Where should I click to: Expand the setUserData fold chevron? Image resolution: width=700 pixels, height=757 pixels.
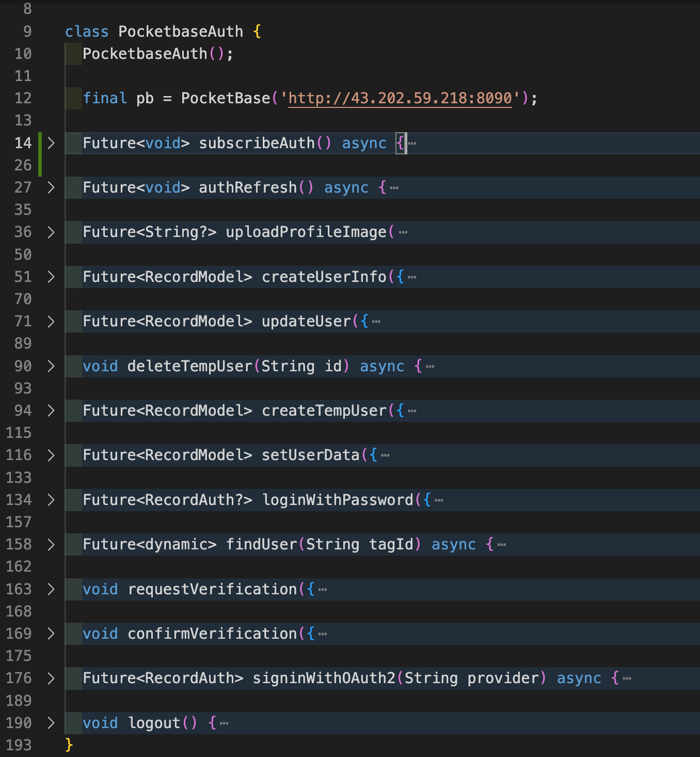[51, 455]
